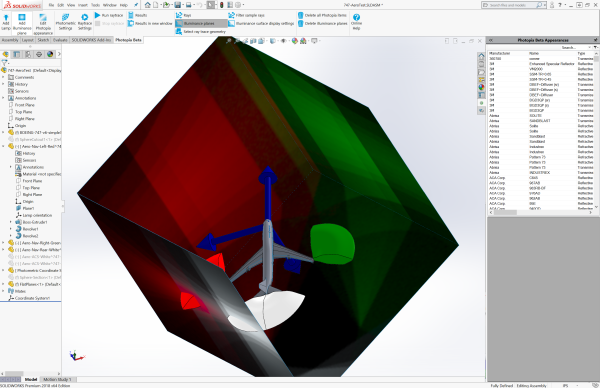Open the Tools menu
Viewport: 600px width, 388px height.
coord(96,5)
